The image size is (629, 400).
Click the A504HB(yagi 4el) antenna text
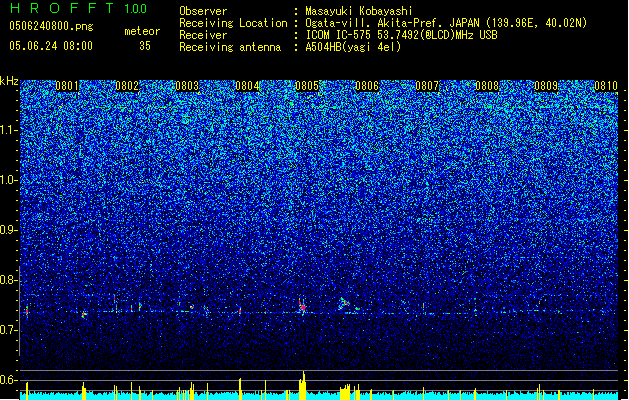pos(353,47)
